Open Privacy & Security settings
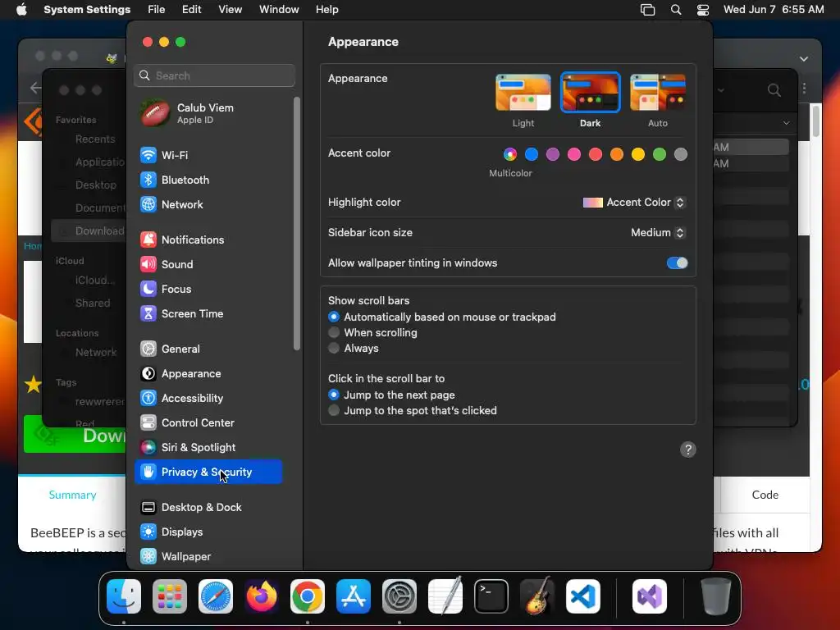840x630 pixels. (x=208, y=472)
